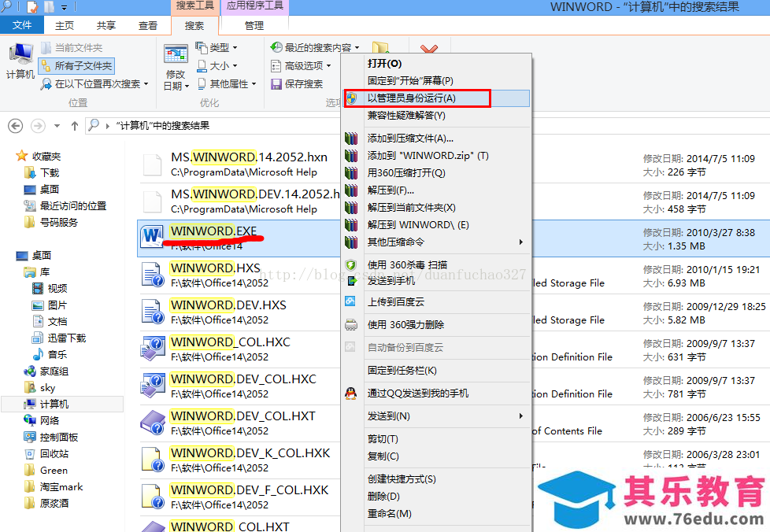Open Search again in dropdown
The image size is (770, 532).
pos(94,84)
